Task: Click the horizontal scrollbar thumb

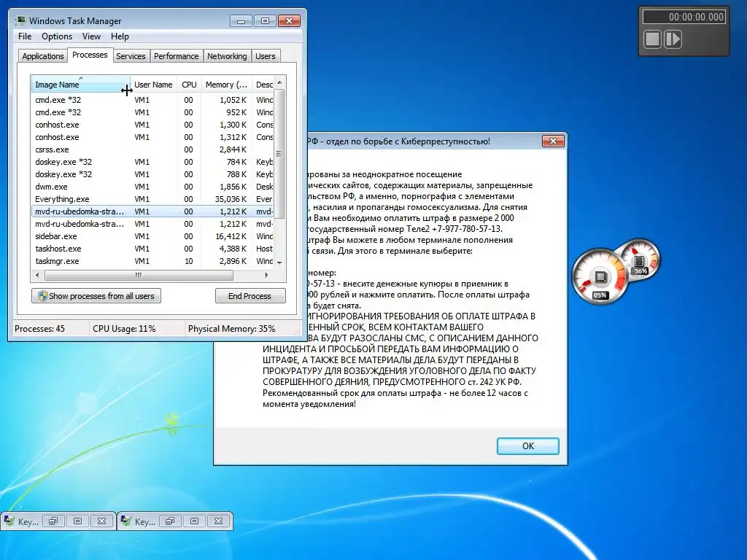Action: coord(139,275)
